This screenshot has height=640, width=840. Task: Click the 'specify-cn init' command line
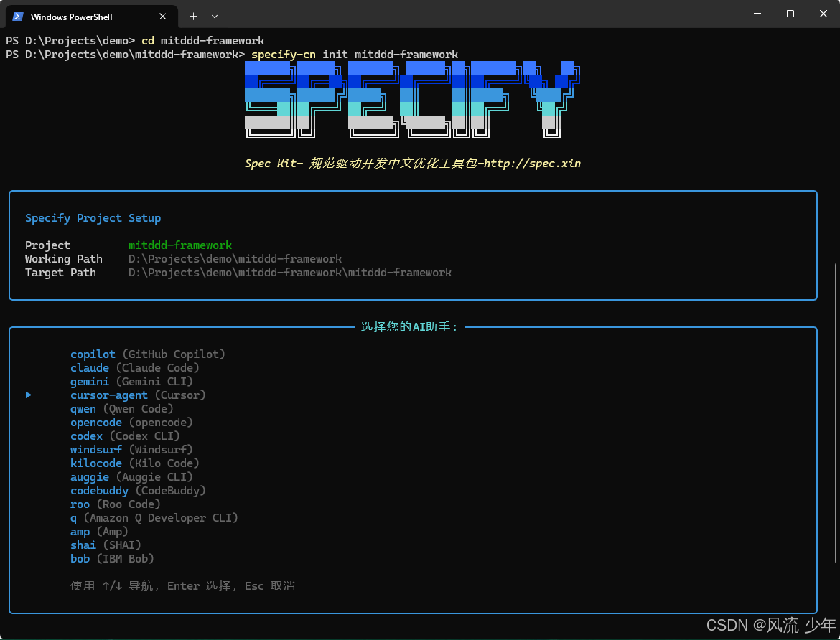(231, 54)
